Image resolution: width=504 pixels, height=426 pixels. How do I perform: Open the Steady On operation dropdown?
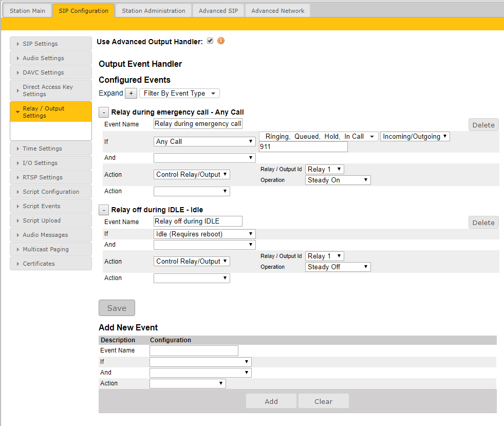coord(338,180)
